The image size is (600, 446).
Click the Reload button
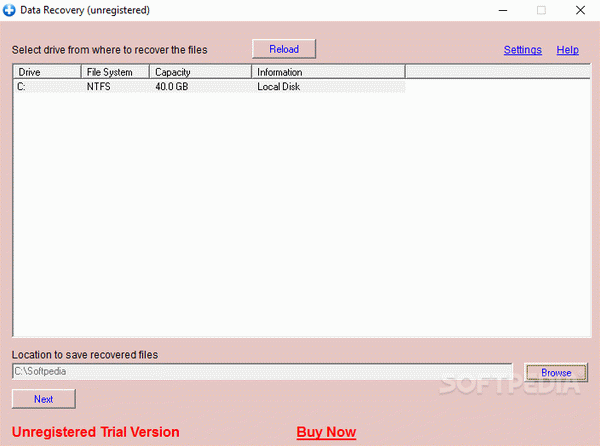pos(284,49)
